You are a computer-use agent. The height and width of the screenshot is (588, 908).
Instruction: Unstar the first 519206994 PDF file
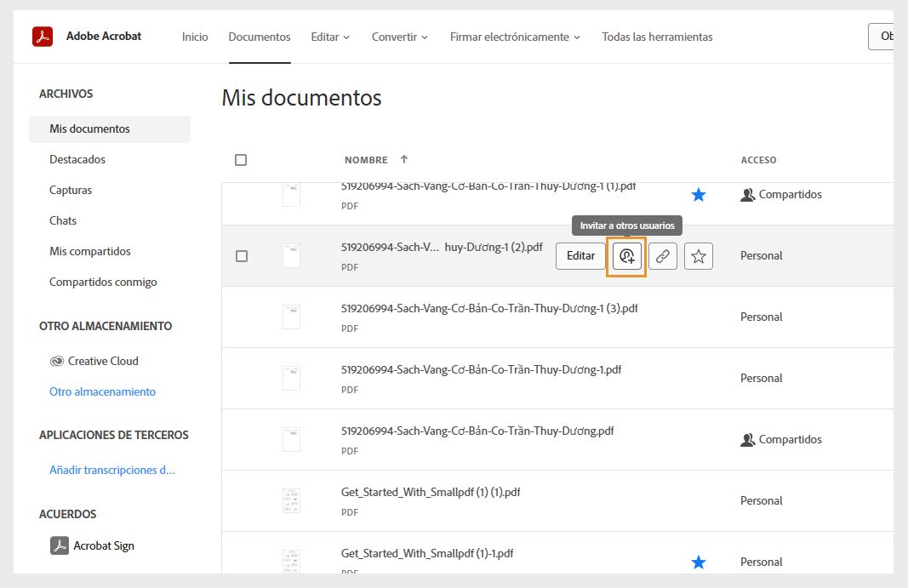point(699,194)
